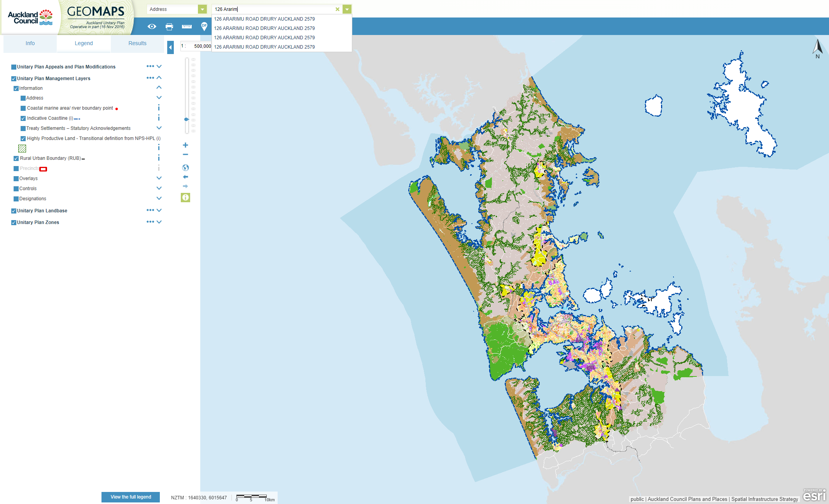Open options for Unitary Plan Appeals layer
The width and height of the screenshot is (829, 504).
click(x=150, y=66)
